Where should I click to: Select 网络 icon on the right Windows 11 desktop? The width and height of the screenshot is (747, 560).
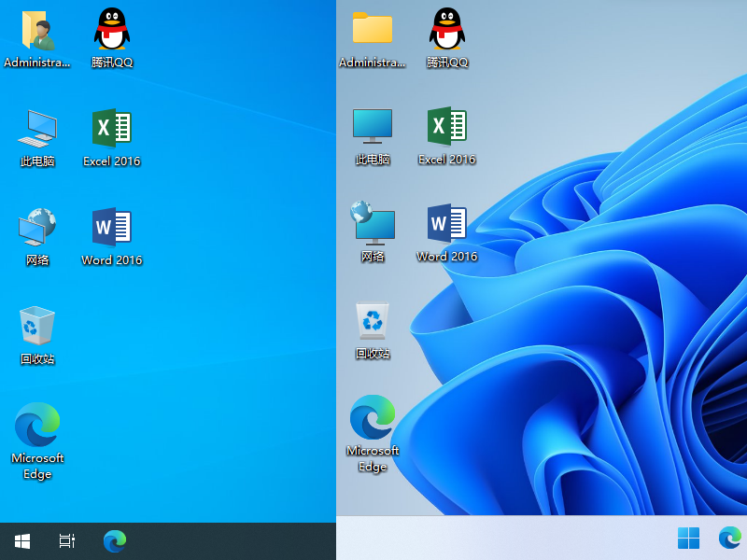coord(373,224)
